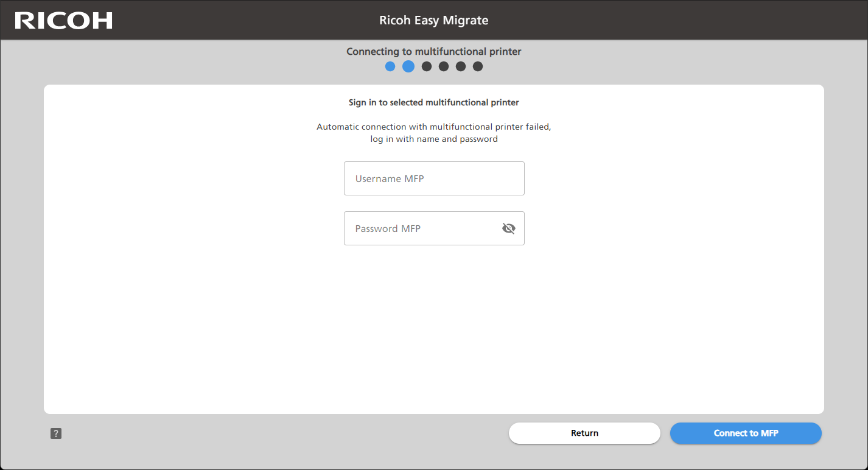Click the fifth step dot in progress indicator

(461, 66)
